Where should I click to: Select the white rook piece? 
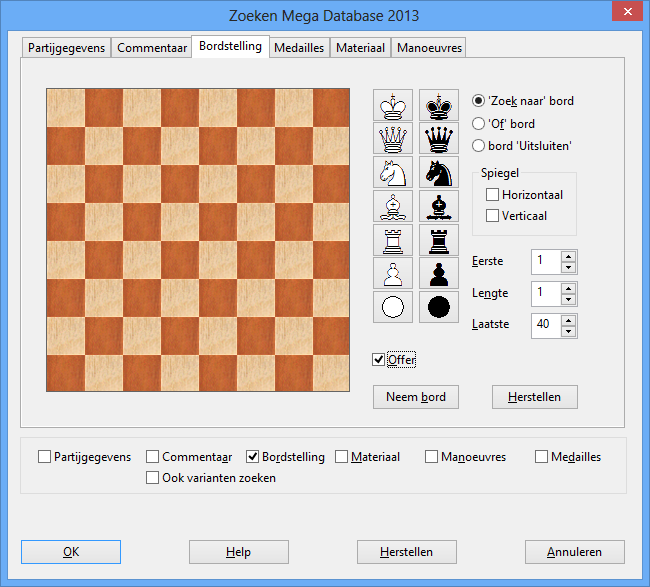pyautogui.click(x=393, y=240)
